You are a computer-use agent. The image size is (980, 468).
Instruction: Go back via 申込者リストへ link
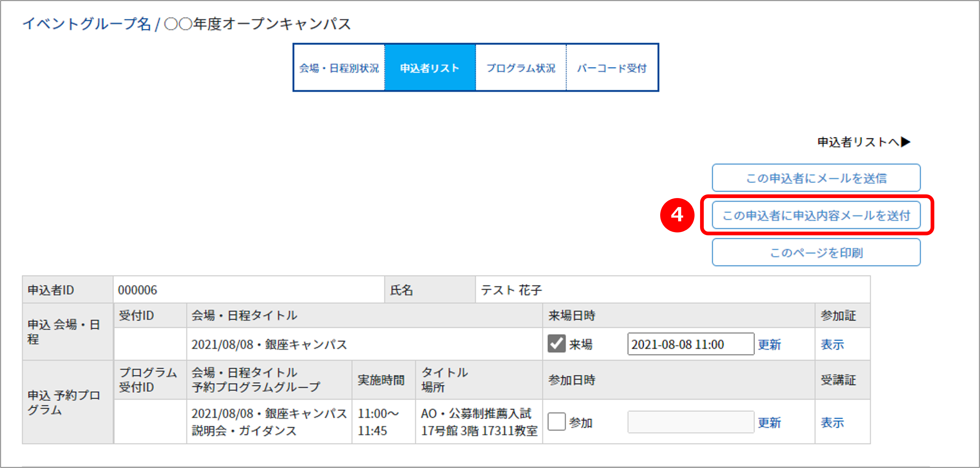point(864,142)
